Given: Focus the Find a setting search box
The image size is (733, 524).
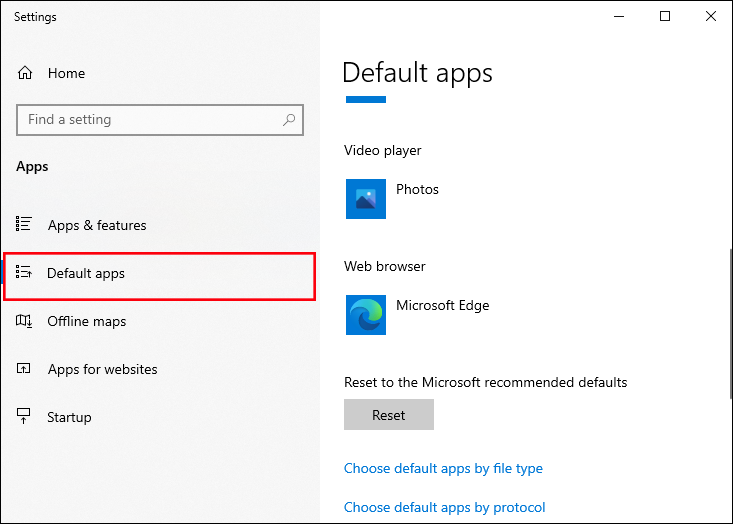Looking at the screenshot, I should [150, 120].
